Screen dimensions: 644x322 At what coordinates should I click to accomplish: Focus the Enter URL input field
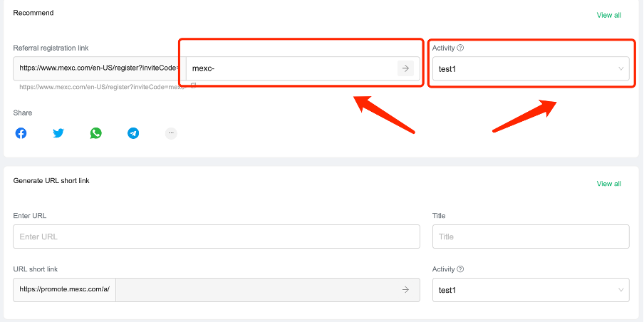217,237
